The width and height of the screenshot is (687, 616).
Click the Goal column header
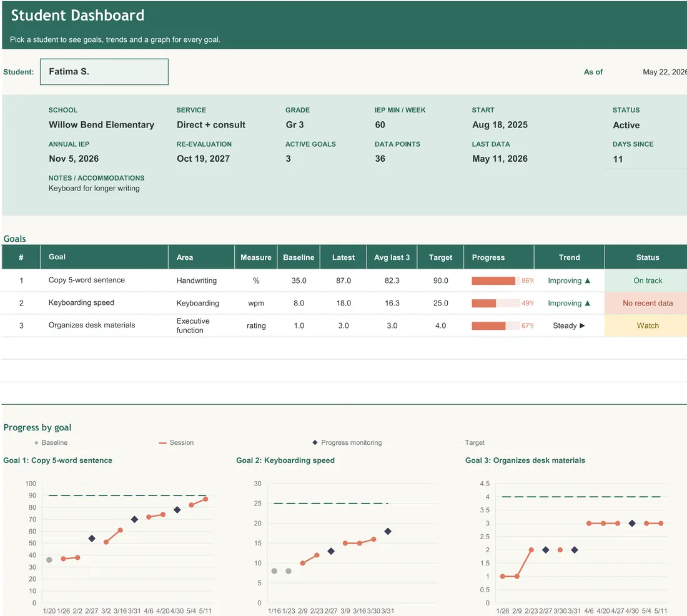pos(104,257)
